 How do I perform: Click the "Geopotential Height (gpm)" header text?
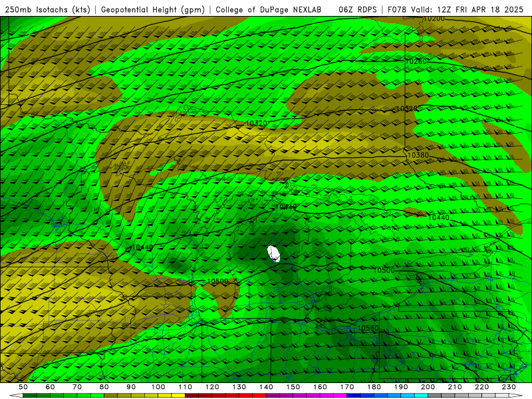[x=153, y=10]
